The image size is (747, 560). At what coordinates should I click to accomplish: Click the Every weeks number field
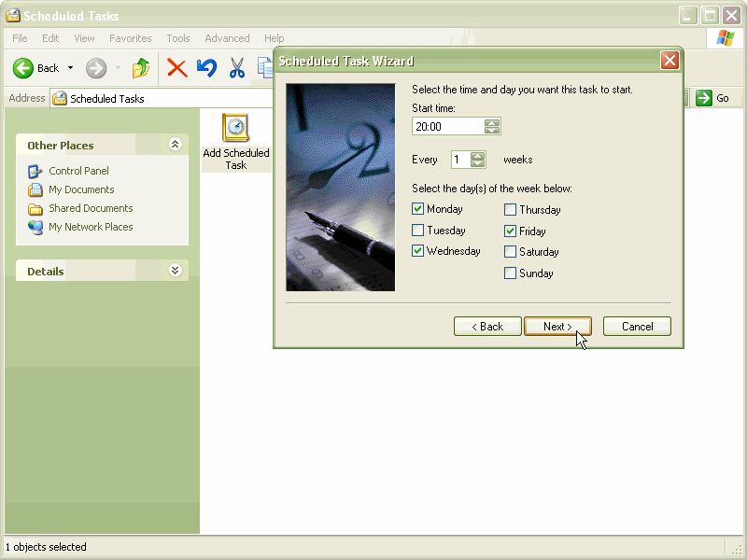pos(460,160)
